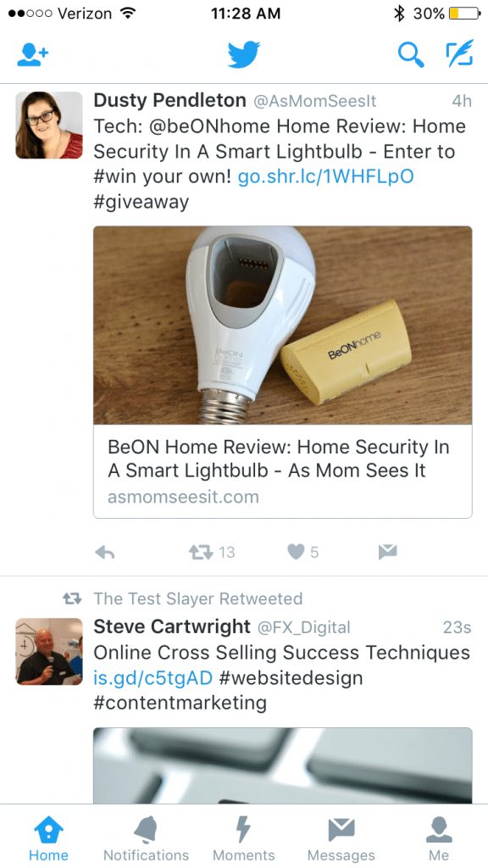Open the BeON Home Review link card
Screen dimensions: 488x868
(283, 372)
